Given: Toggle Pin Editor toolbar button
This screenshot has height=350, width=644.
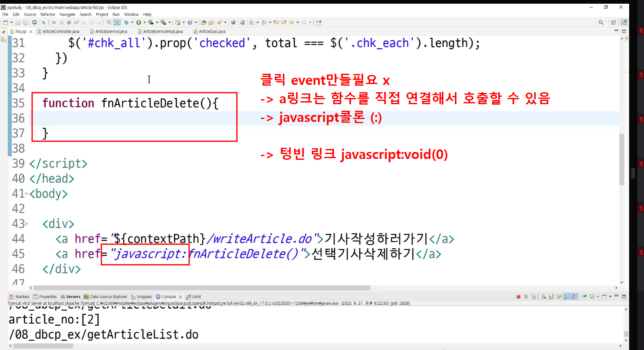Looking at the screenshot, I should (x=318, y=23).
